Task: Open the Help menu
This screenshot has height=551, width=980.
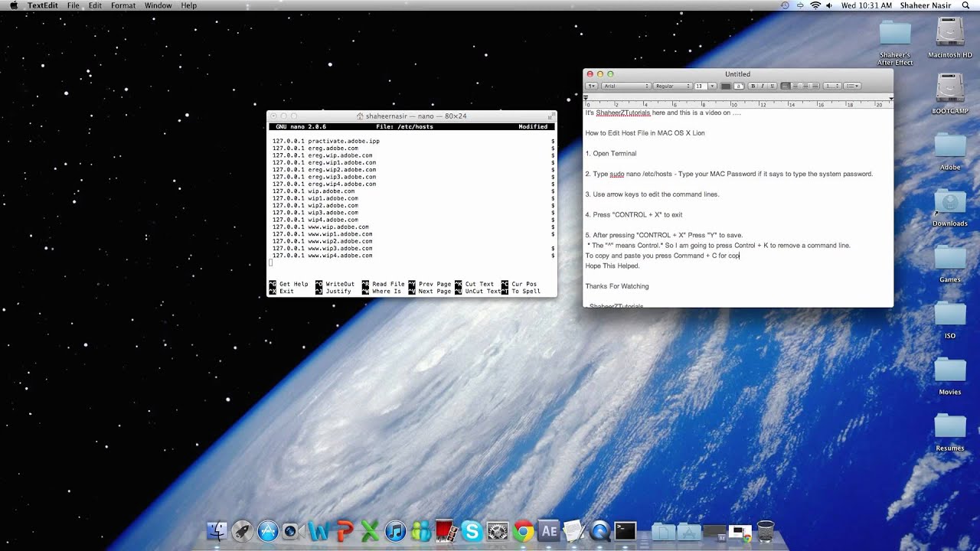Action: (188, 5)
